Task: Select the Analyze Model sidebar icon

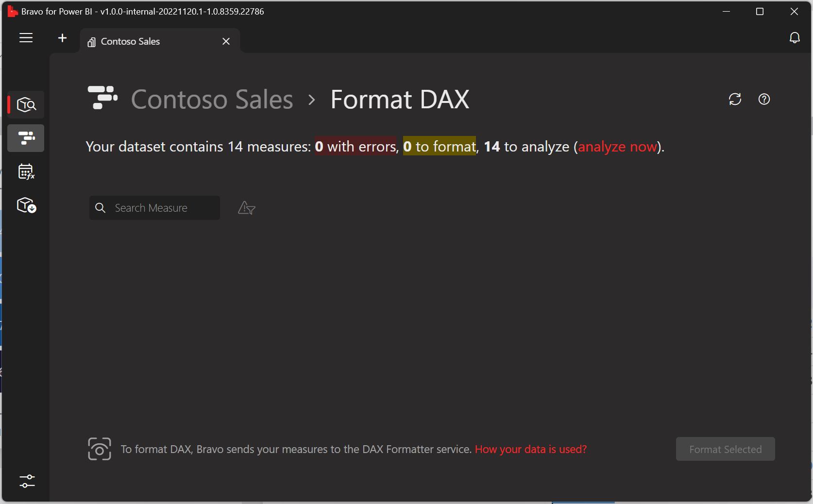Action: 25,104
